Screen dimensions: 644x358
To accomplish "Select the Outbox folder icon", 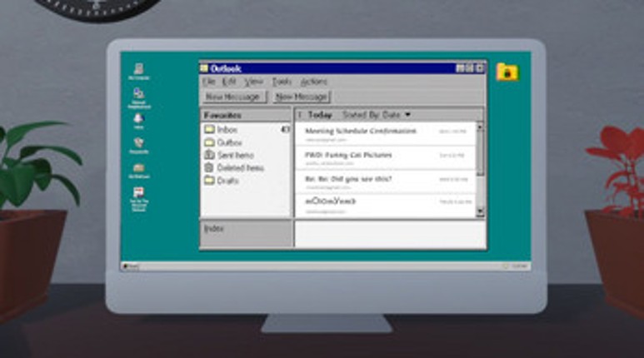I will (210, 142).
